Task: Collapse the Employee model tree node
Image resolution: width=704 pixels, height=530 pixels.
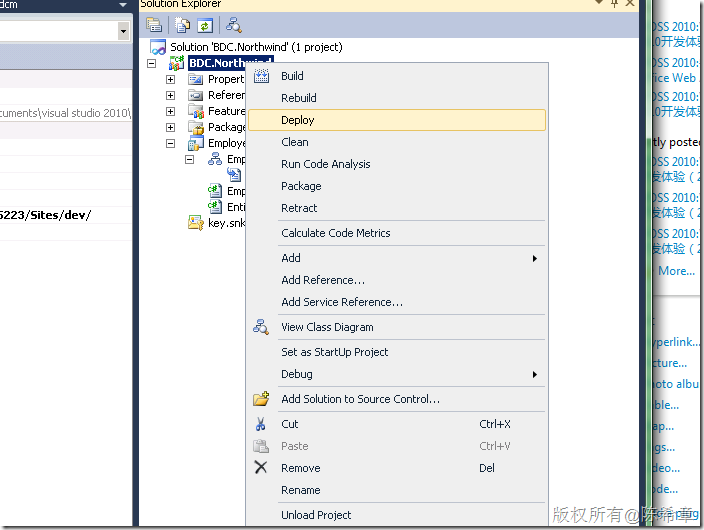Action: tap(171, 144)
